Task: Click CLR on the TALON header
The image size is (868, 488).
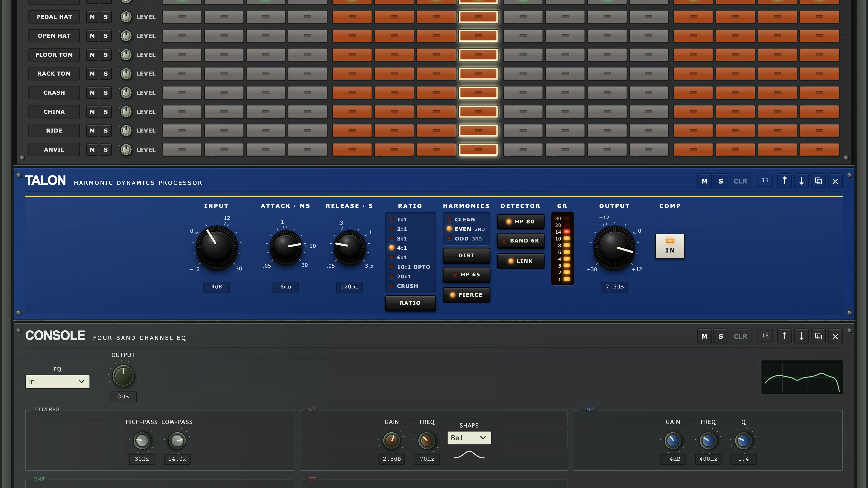Action: click(740, 181)
